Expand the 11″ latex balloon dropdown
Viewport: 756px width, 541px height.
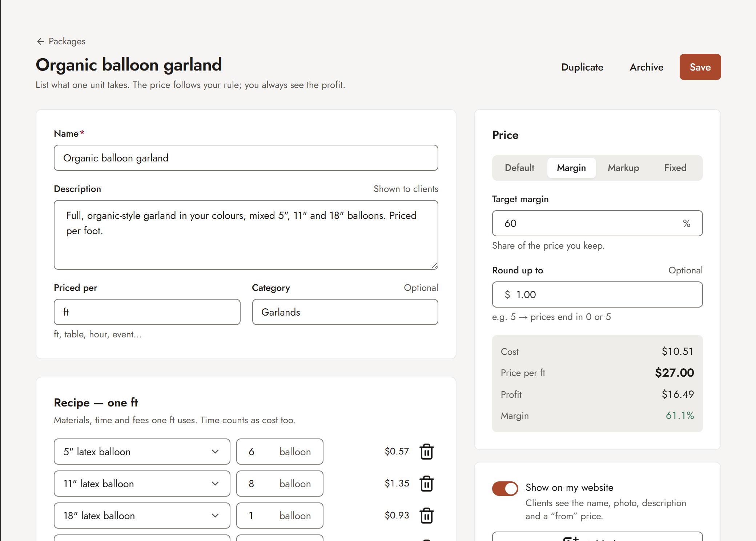tap(142, 484)
